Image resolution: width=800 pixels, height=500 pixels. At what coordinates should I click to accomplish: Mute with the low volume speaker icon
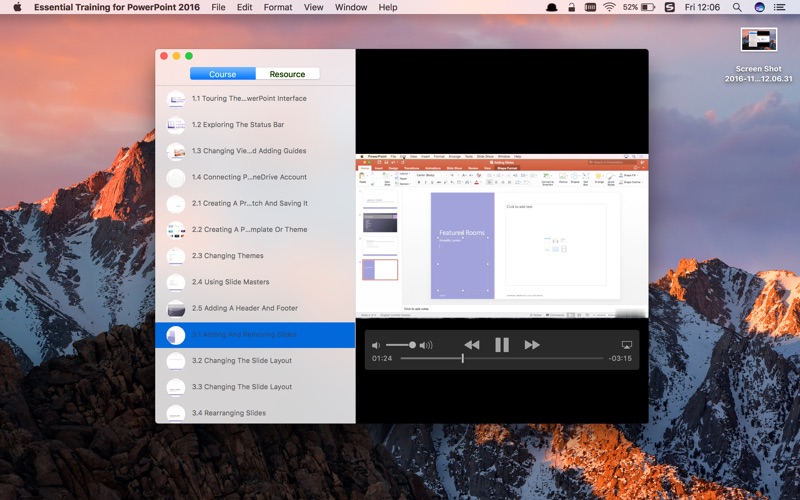coord(376,345)
